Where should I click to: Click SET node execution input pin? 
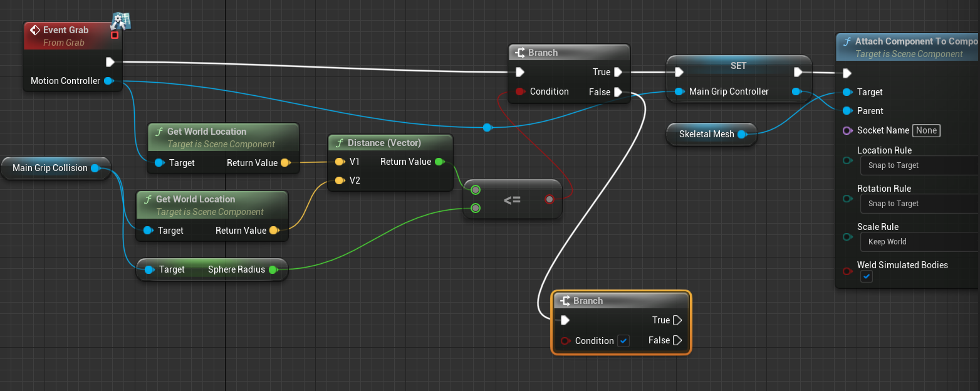[679, 72]
